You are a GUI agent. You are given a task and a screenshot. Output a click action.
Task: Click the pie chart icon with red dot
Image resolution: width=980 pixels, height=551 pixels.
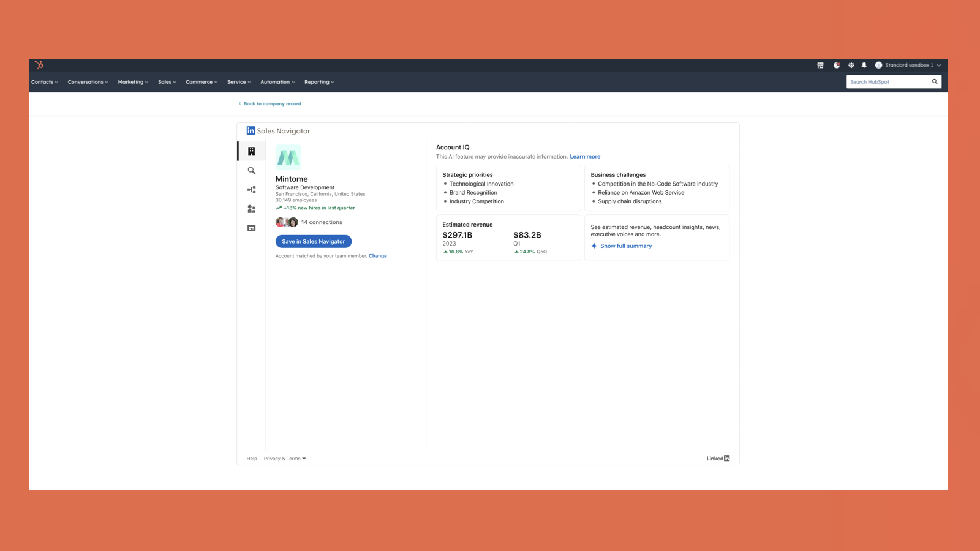tap(837, 65)
